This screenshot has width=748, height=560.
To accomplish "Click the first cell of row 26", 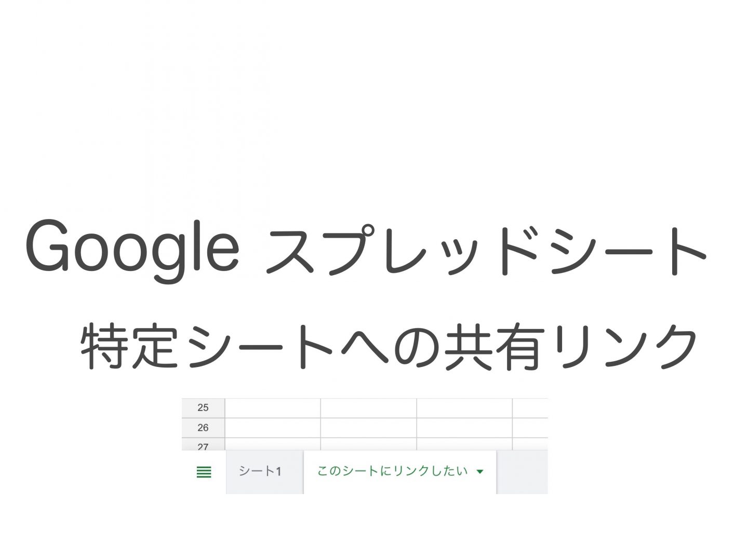I will point(272,427).
